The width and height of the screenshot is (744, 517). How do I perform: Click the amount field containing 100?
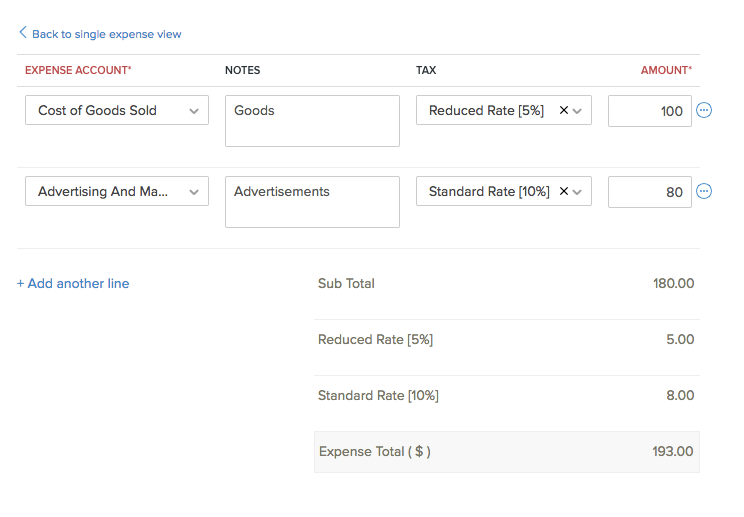(649, 111)
